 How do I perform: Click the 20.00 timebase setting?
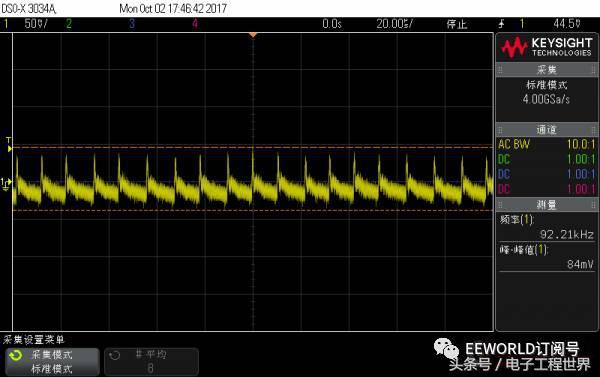tap(395, 24)
